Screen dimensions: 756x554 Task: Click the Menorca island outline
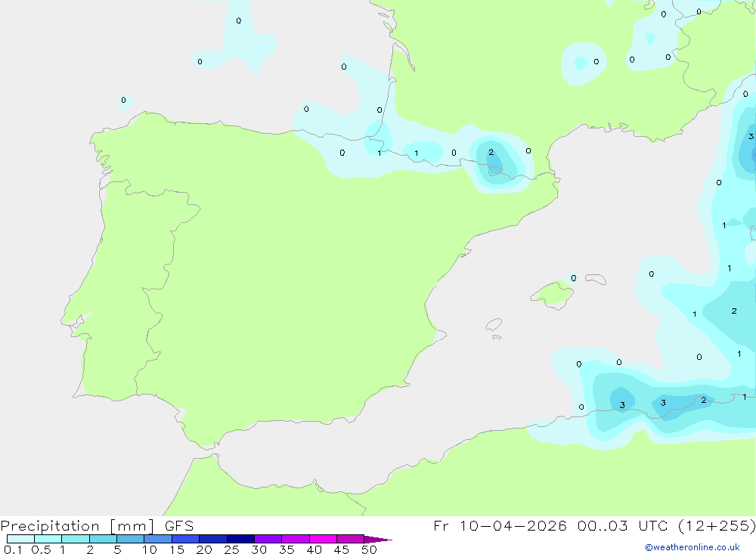(596, 279)
